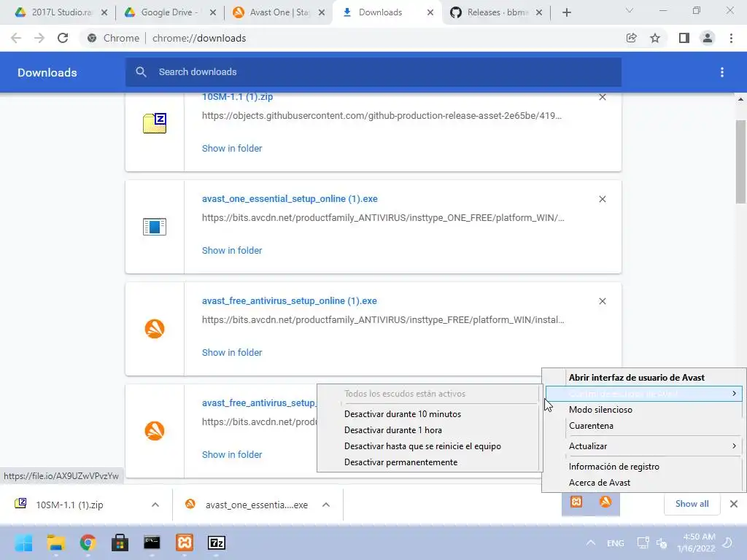
Task: Open the tab search dropdown chevron
Action: (630, 10)
